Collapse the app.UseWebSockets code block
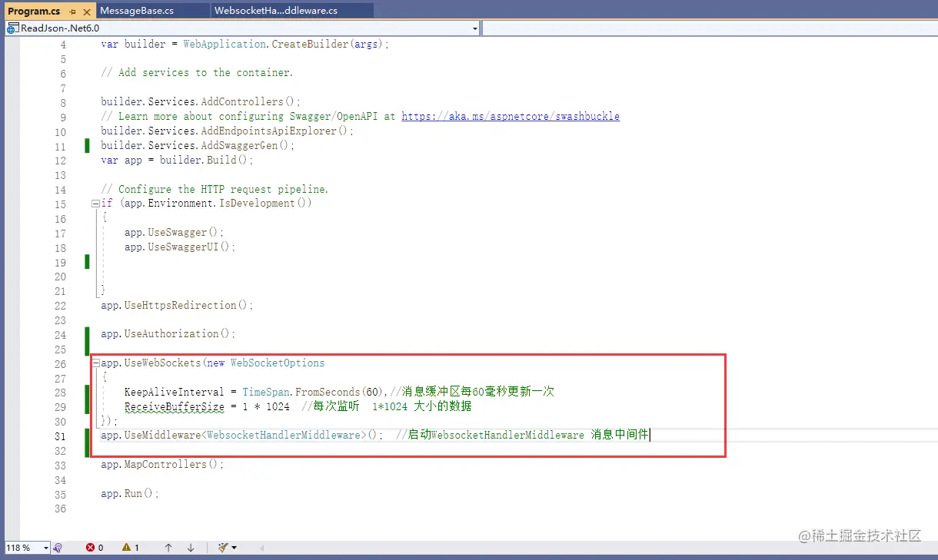 [95, 363]
